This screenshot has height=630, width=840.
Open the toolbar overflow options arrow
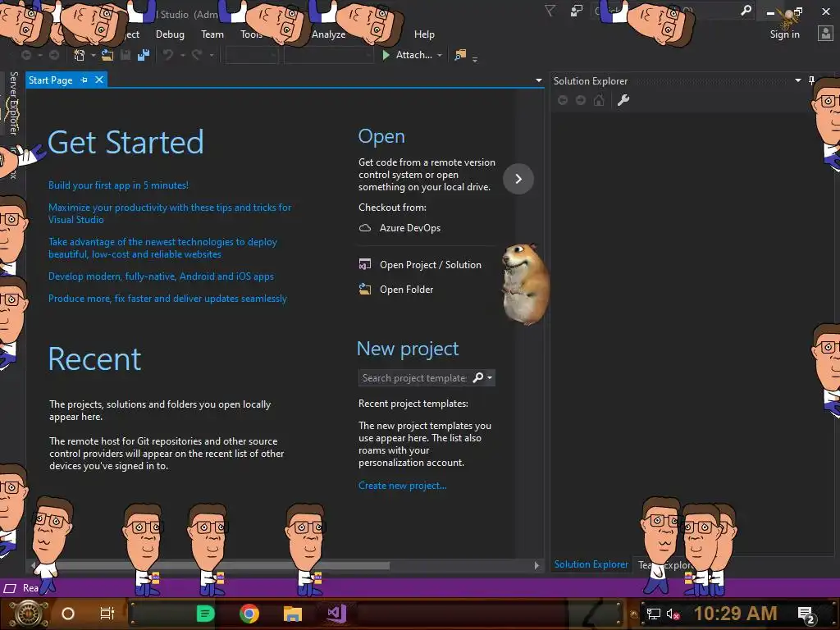(475, 59)
